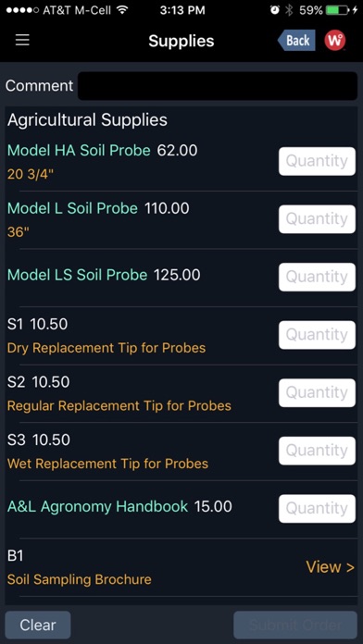This screenshot has height=644, width=363.
Task: Go back using the Back arrow button
Action: 296,41
